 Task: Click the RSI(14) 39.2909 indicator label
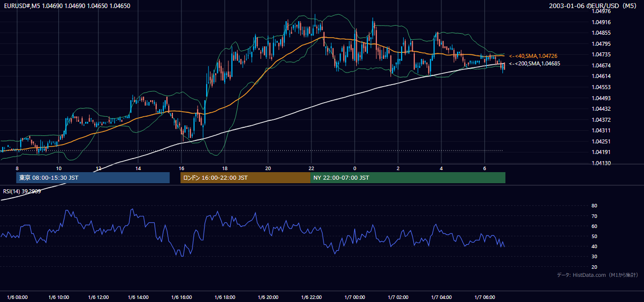coord(22,191)
